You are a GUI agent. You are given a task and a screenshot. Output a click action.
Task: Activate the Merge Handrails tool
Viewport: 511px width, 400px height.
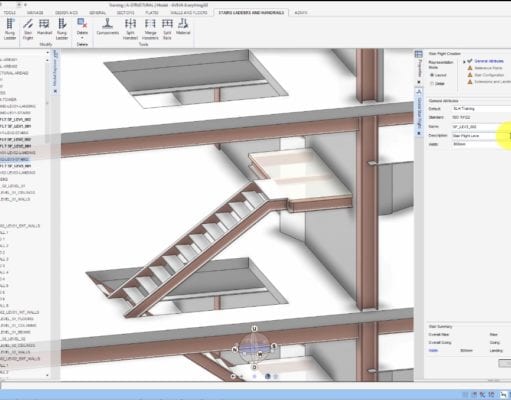(x=150, y=29)
